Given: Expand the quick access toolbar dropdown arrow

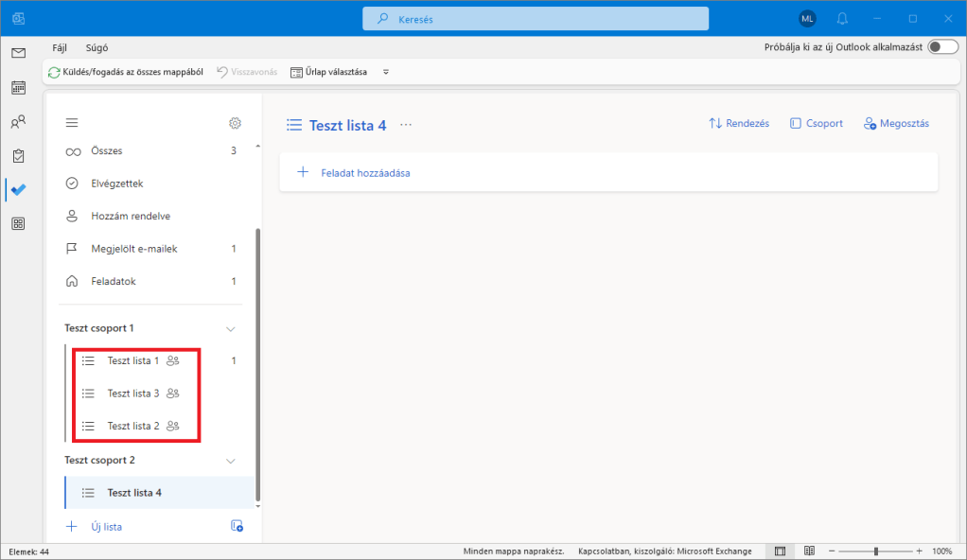Looking at the screenshot, I should coord(385,72).
